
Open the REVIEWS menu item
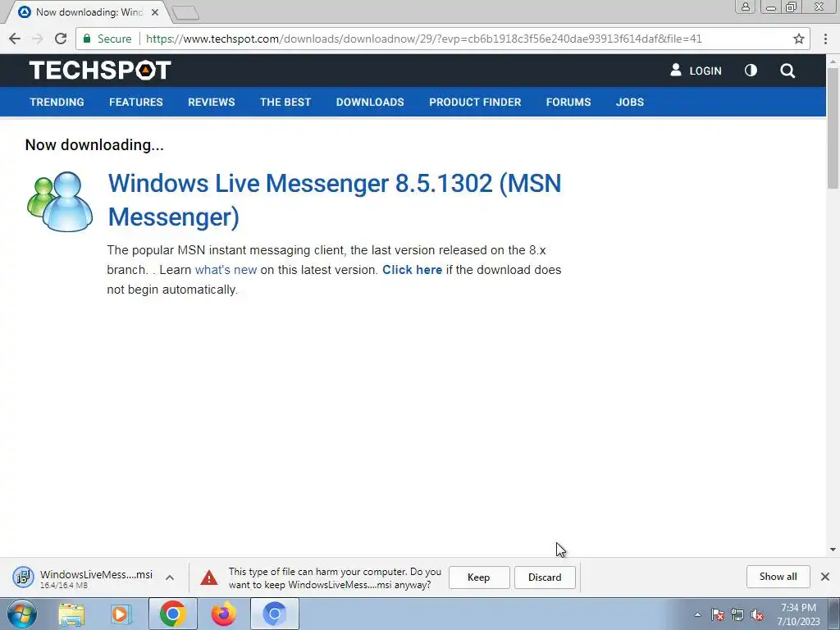212,102
